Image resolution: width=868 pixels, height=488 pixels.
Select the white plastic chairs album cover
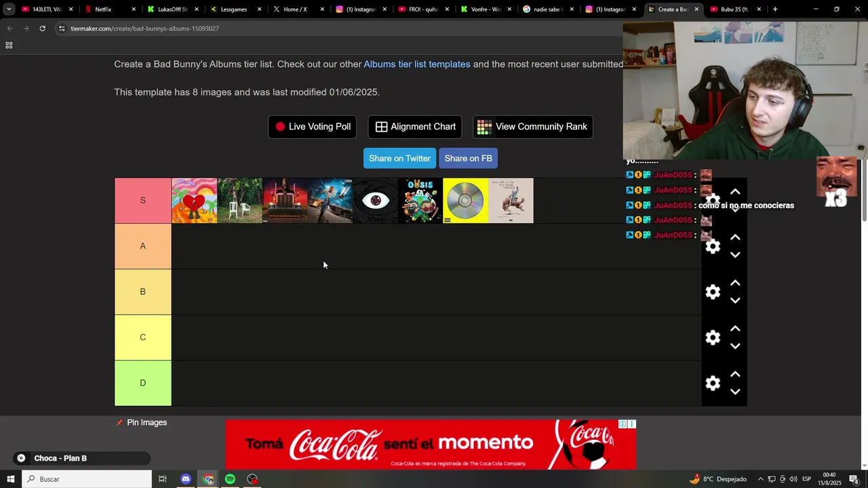coord(239,201)
